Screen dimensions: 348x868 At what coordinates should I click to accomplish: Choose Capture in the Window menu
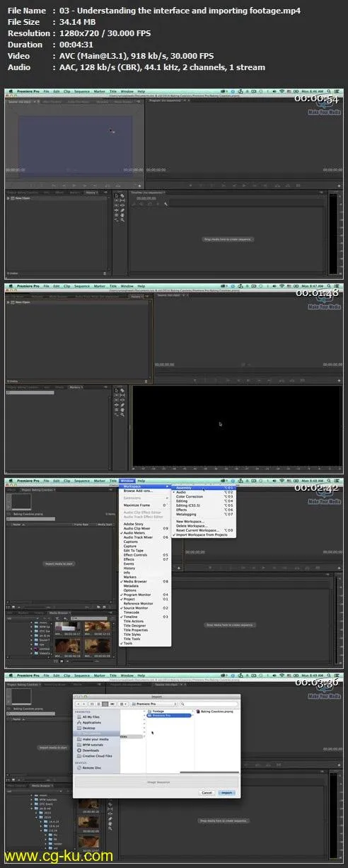coord(145,546)
